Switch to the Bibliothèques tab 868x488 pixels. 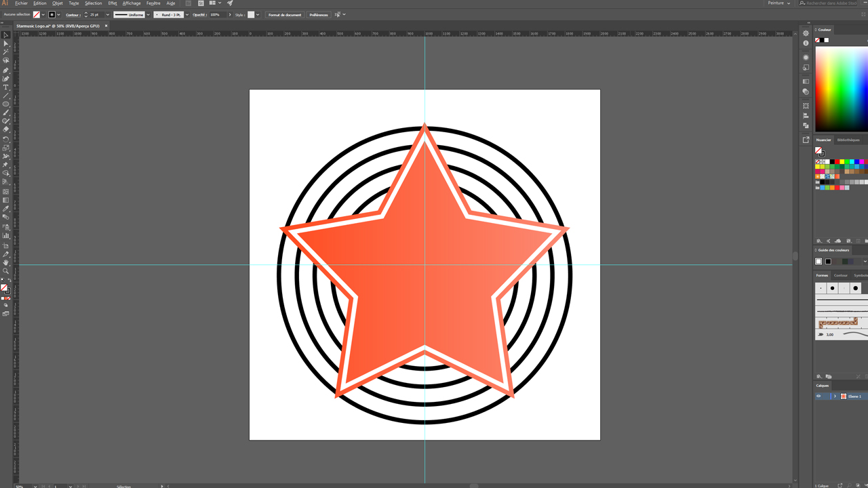click(x=848, y=140)
